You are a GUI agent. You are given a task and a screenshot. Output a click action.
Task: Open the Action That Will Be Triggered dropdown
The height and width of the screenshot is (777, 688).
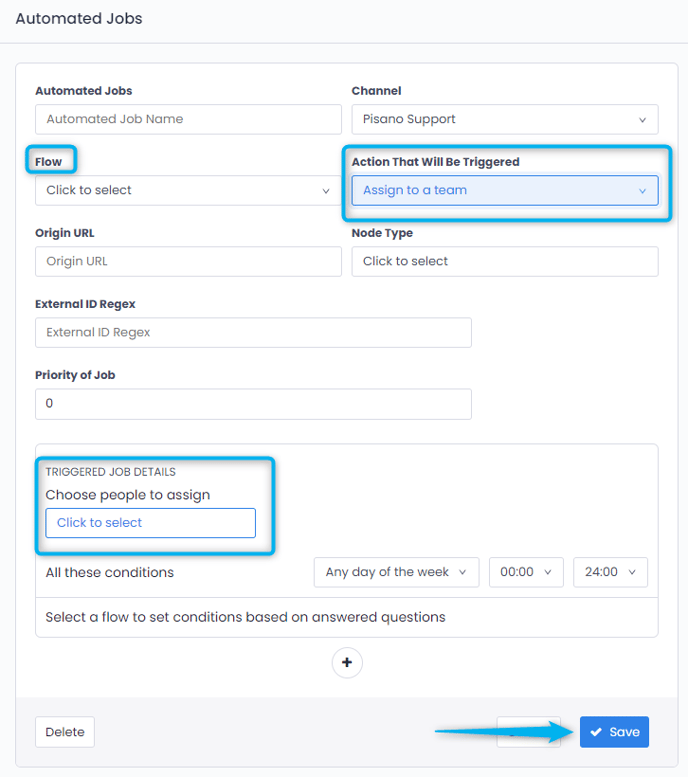tap(504, 190)
